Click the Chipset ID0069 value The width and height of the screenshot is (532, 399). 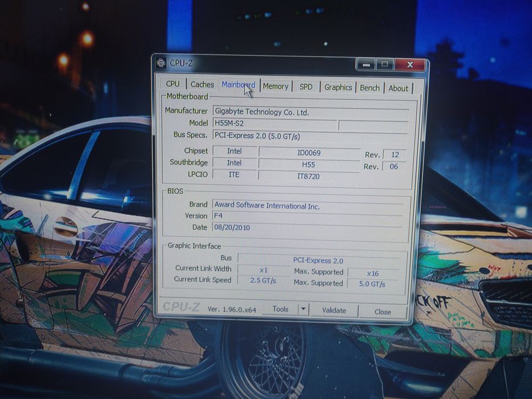coord(309,153)
